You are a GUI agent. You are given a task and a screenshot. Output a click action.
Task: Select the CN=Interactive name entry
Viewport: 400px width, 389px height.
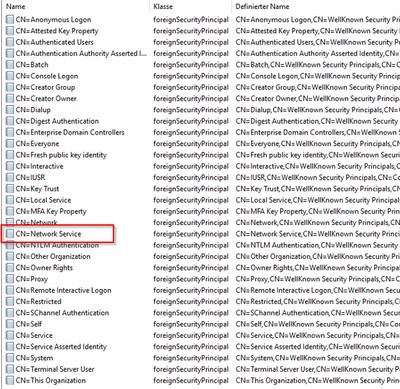[39, 166]
